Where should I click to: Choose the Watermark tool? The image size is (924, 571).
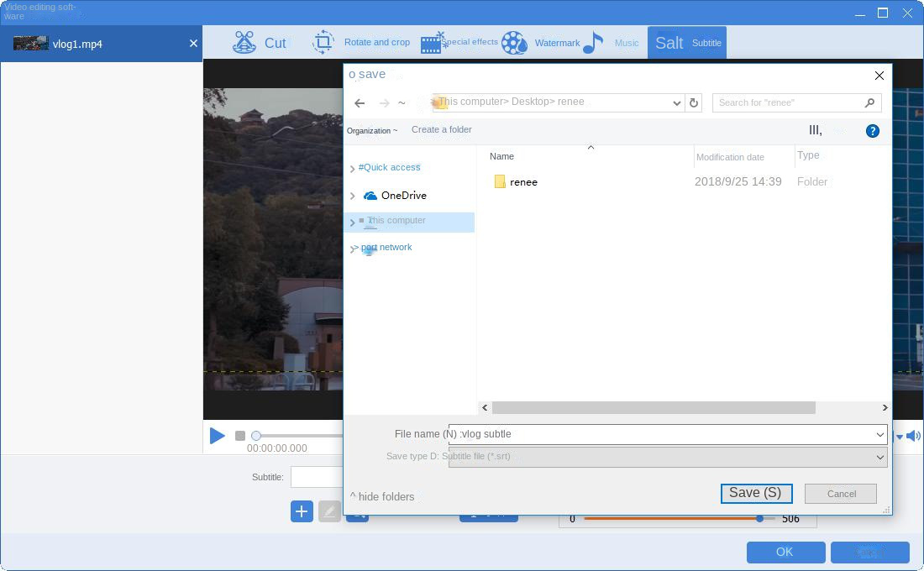tap(541, 43)
